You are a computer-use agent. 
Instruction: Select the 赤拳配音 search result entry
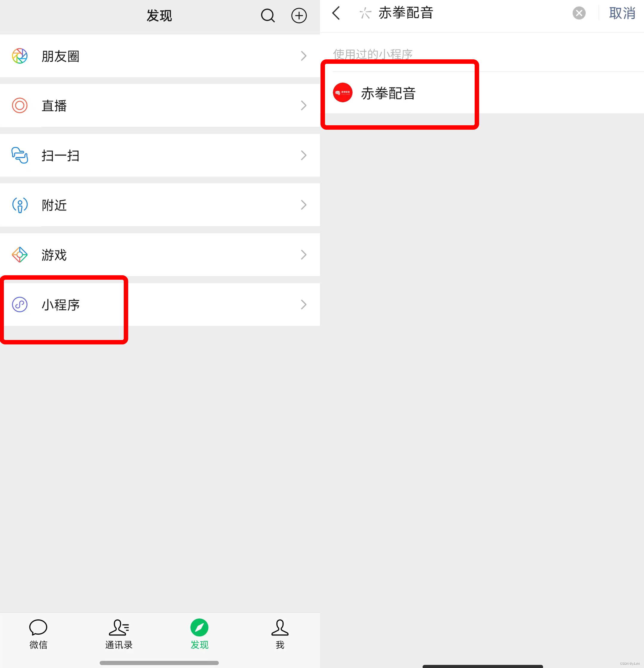[x=482, y=93]
